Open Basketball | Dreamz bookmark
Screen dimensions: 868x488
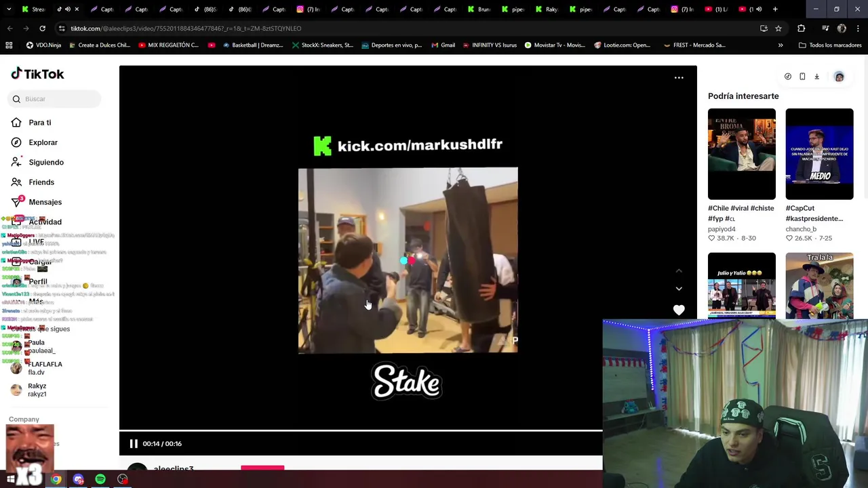coord(253,45)
